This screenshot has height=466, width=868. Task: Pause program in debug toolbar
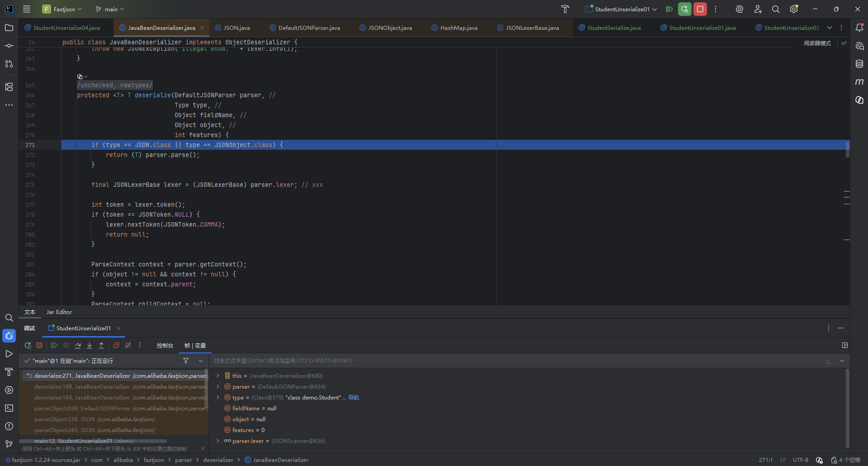tap(66, 346)
